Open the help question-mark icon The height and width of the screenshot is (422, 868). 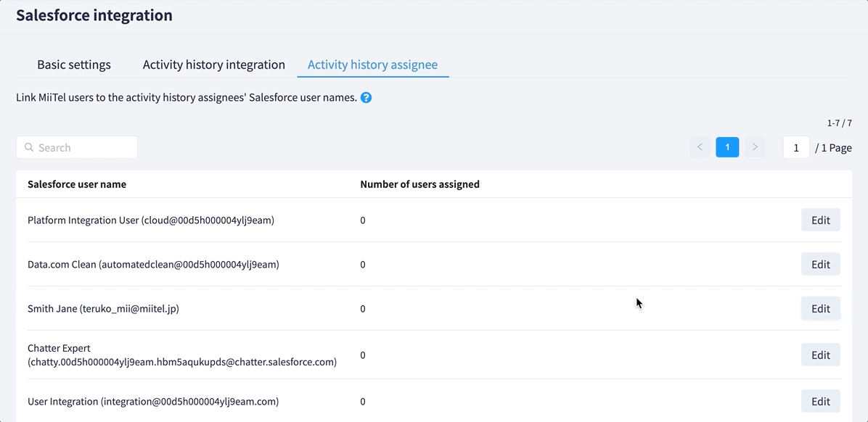(366, 98)
